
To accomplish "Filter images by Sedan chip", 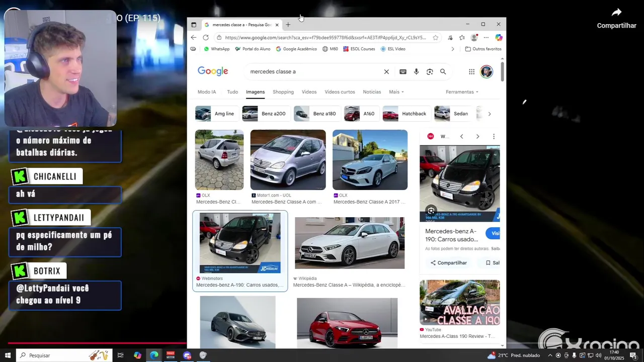I will (453, 114).
